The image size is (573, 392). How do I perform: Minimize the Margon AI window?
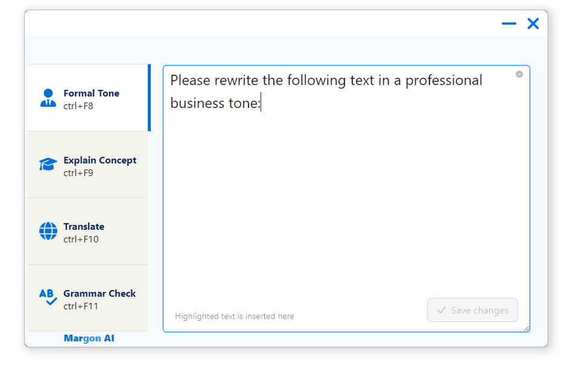click(509, 24)
